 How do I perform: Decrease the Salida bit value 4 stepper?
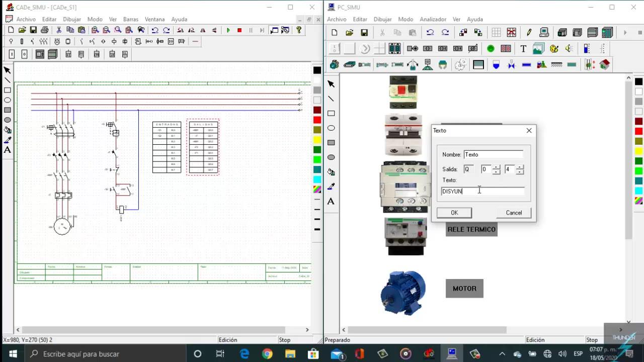click(520, 172)
